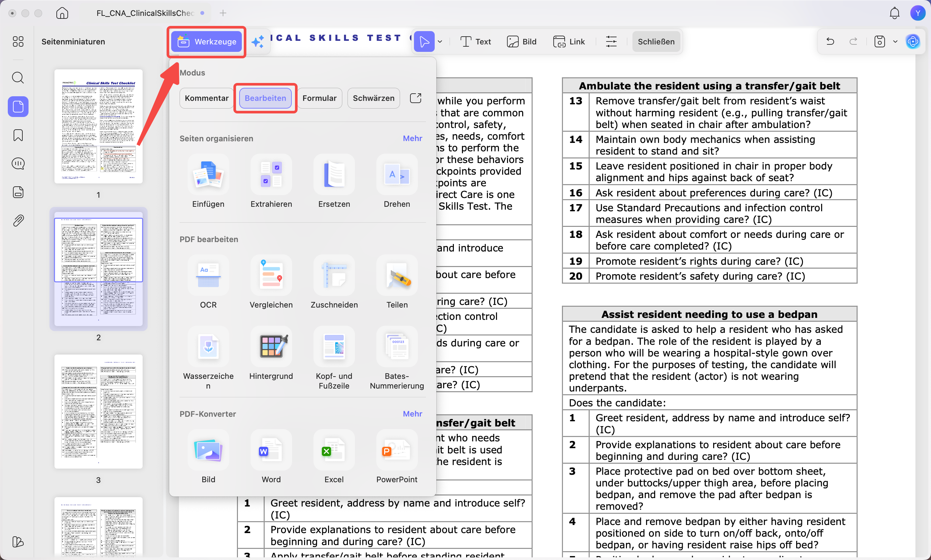Open the Drehen rotate tool

coord(397,181)
